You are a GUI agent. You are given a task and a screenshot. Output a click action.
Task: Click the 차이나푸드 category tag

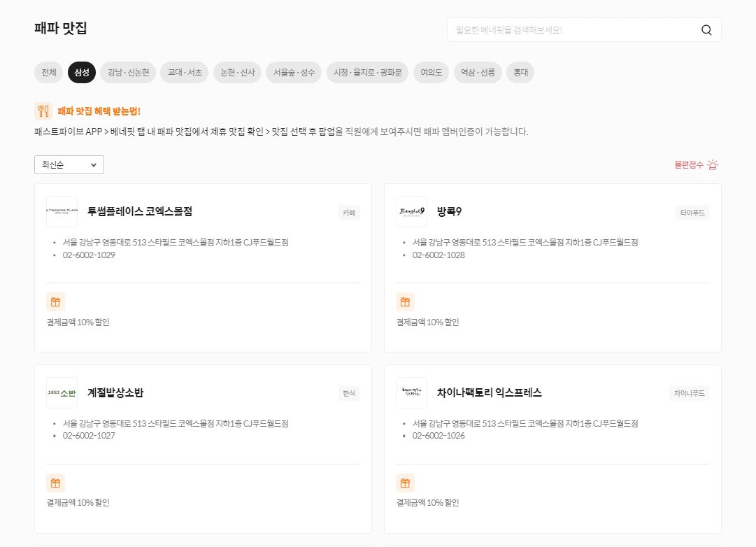click(689, 393)
